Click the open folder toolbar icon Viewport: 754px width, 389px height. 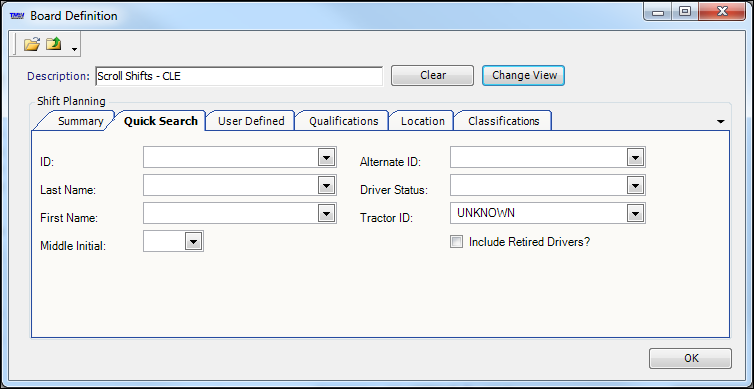coord(32,45)
